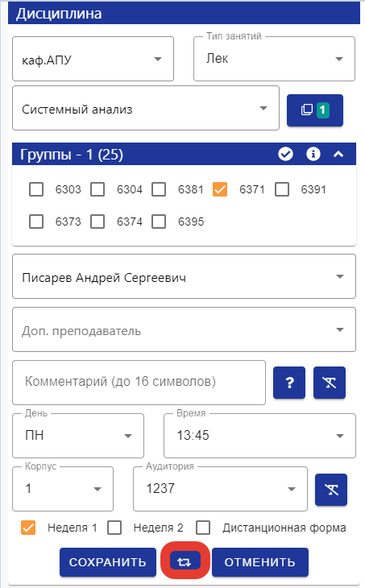Click the swap arrows button
Viewport: 365px width, 588px height.
tap(185, 561)
